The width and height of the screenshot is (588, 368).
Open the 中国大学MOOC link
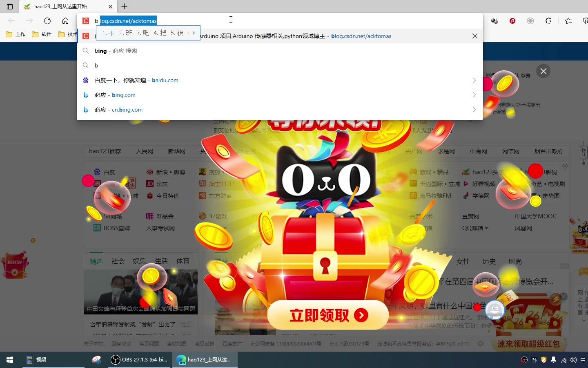coord(536,216)
